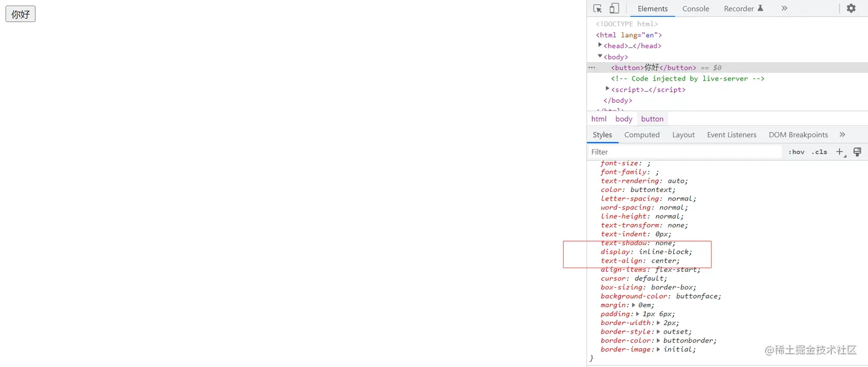The width and height of the screenshot is (868, 367).
Task: Switch to the Elements tab
Action: 653,9
